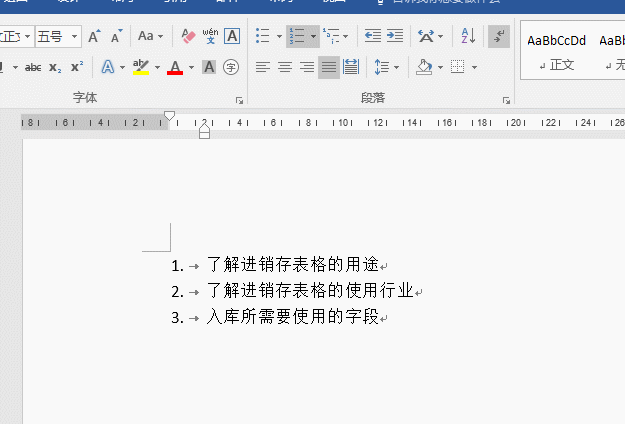Sort text with A-Z sort icon

point(468,36)
